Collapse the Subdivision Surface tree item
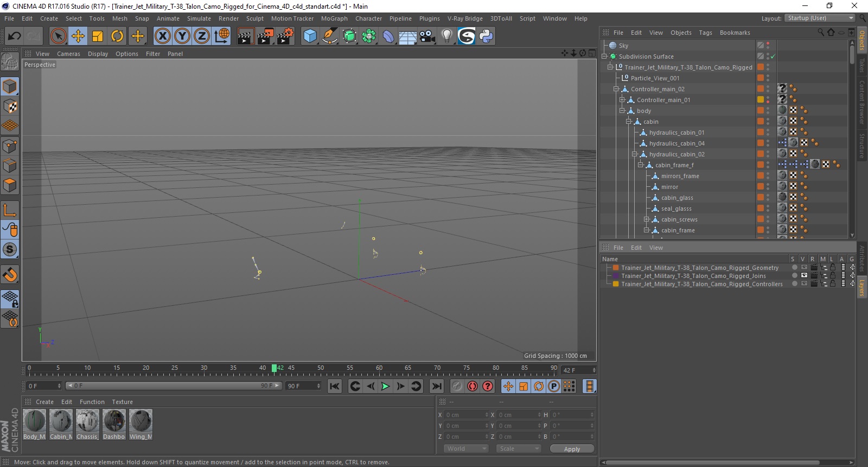The height and width of the screenshot is (467, 868). click(604, 56)
